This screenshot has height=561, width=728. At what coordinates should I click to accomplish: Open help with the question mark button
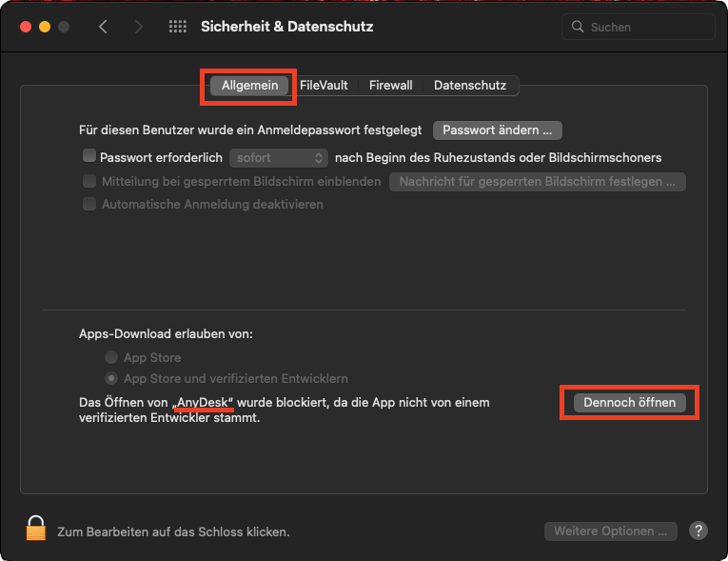698,531
